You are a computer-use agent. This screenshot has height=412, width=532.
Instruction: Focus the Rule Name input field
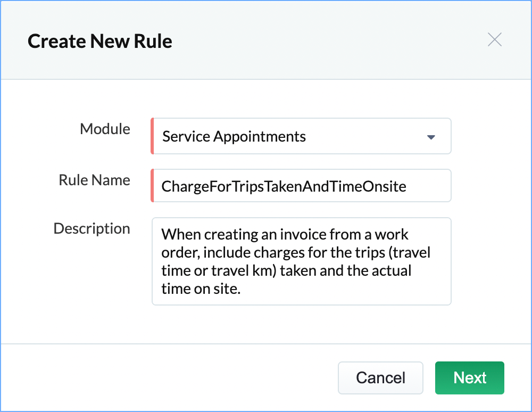coord(301,186)
